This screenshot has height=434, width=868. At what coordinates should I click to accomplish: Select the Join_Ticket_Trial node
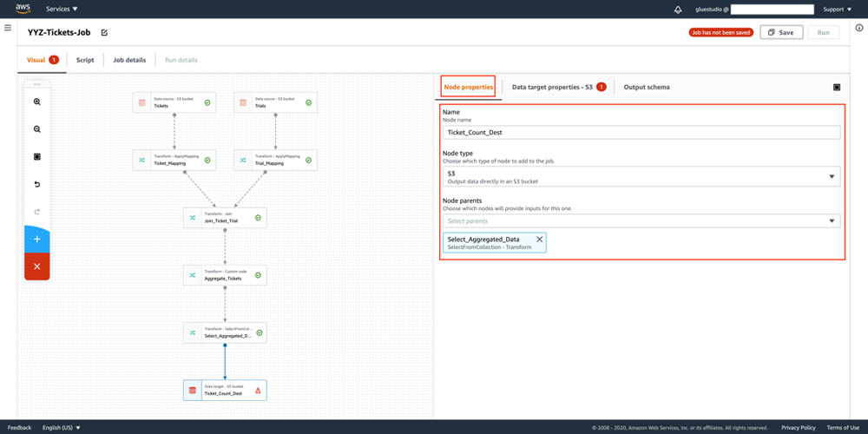(x=225, y=218)
